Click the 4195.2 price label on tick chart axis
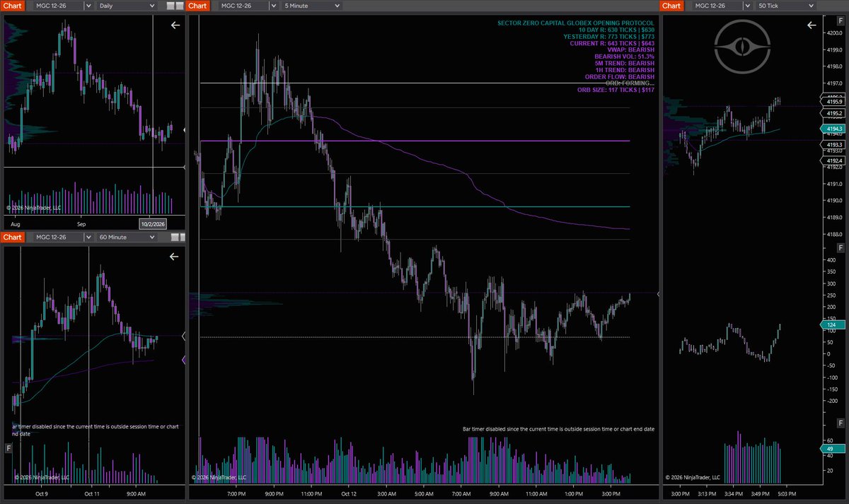849x504 pixels. [x=833, y=113]
